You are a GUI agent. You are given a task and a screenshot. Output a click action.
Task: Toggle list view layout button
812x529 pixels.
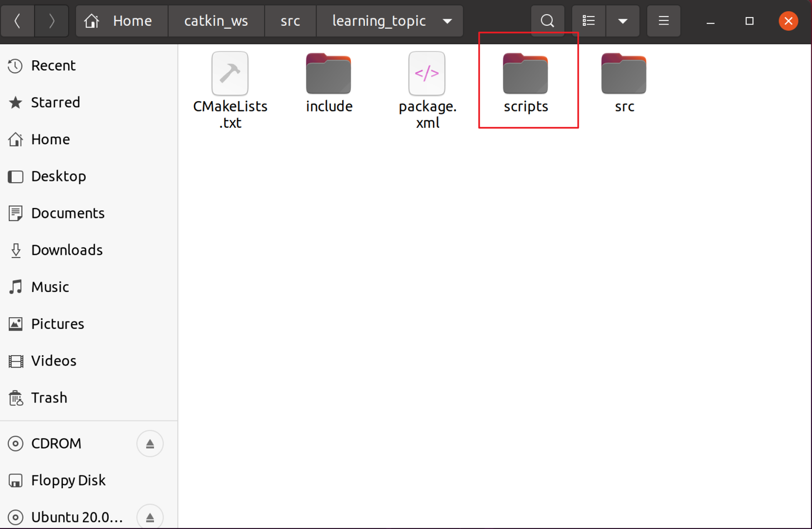pyautogui.click(x=589, y=21)
